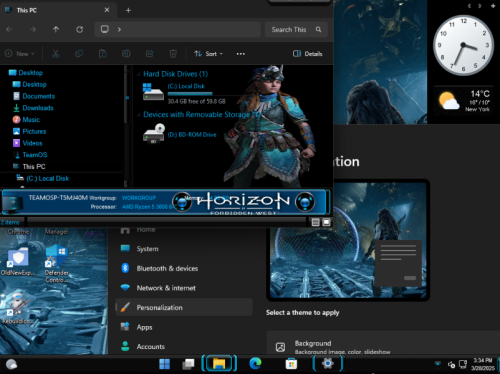Open Apps in Settings sidebar
The image size is (500, 374).
(184, 327)
